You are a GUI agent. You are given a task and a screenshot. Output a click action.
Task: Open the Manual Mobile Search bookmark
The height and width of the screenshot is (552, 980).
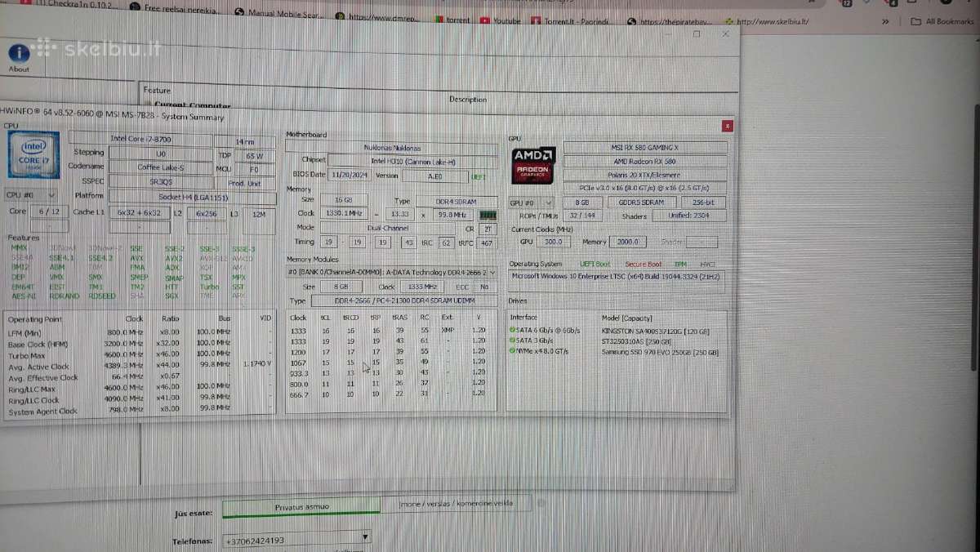point(280,14)
